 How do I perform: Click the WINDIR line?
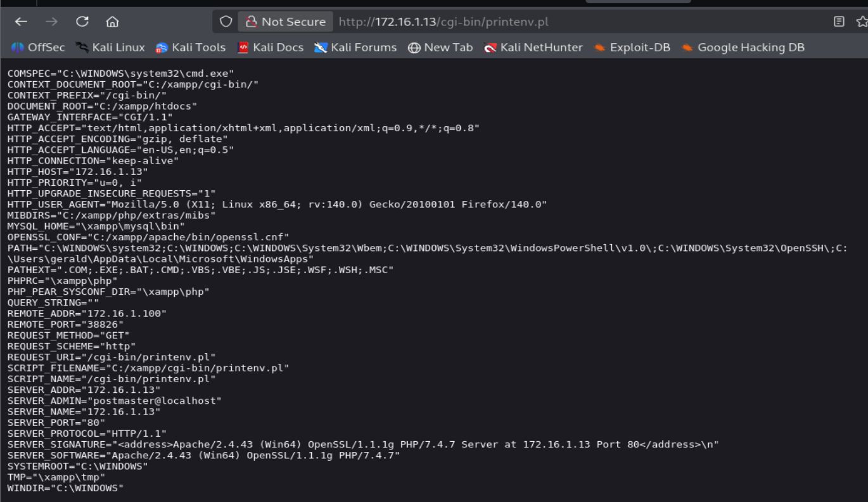[x=66, y=487]
